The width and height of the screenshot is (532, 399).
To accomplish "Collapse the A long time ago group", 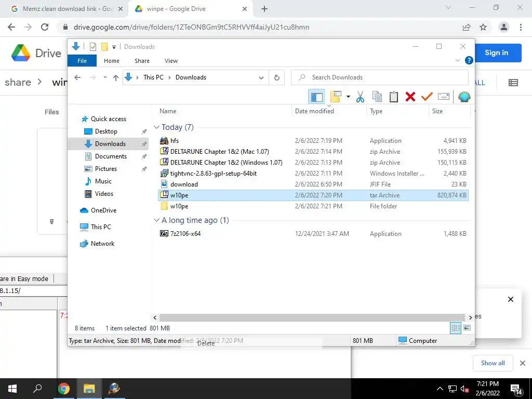I will (x=156, y=220).
